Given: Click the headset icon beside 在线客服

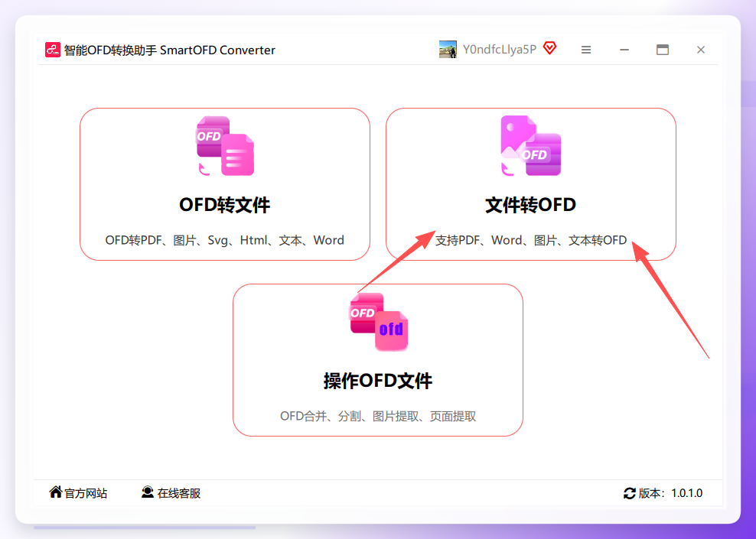Looking at the screenshot, I should tap(147, 492).
